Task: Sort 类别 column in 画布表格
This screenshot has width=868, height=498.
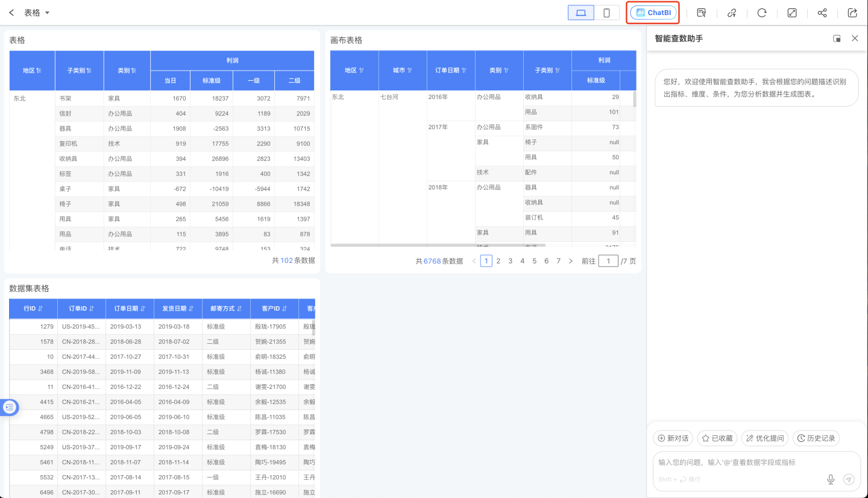Action: click(x=506, y=71)
